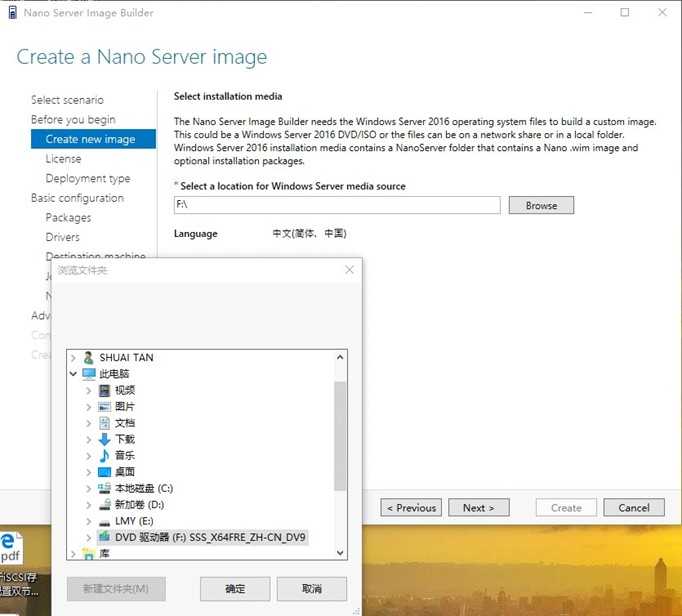Image resolution: width=682 pixels, height=616 pixels.
Task: Open the Edge pdf desktop shortcut
Action: pyautogui.click(x=11, y=548)
